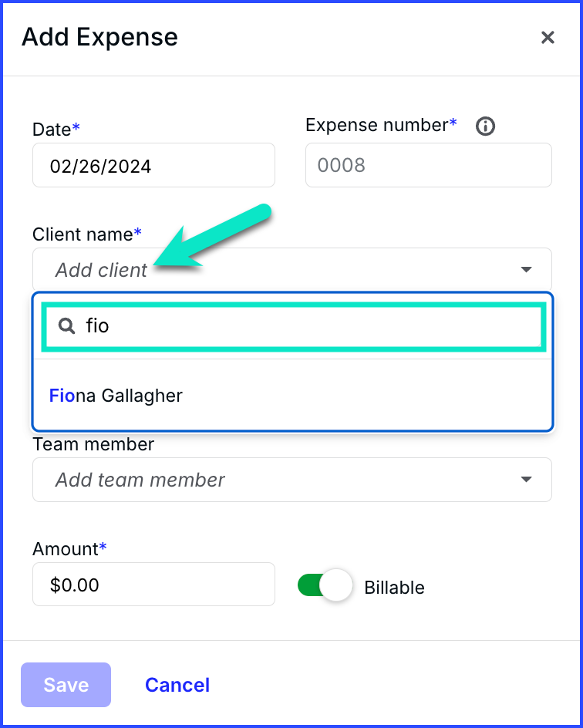The height and width of the screenshot is (728, 583).
Task: Focus the Date field showing 02/26/2024
Action: (153, 165)
